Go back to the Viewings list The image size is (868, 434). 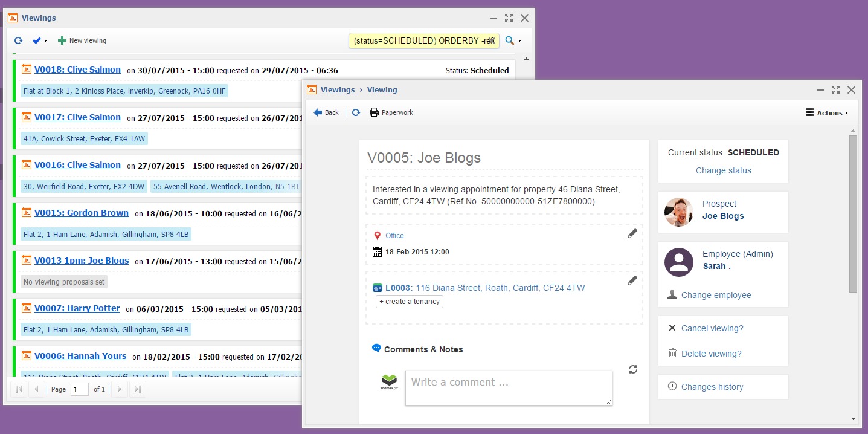click(326, 112)
